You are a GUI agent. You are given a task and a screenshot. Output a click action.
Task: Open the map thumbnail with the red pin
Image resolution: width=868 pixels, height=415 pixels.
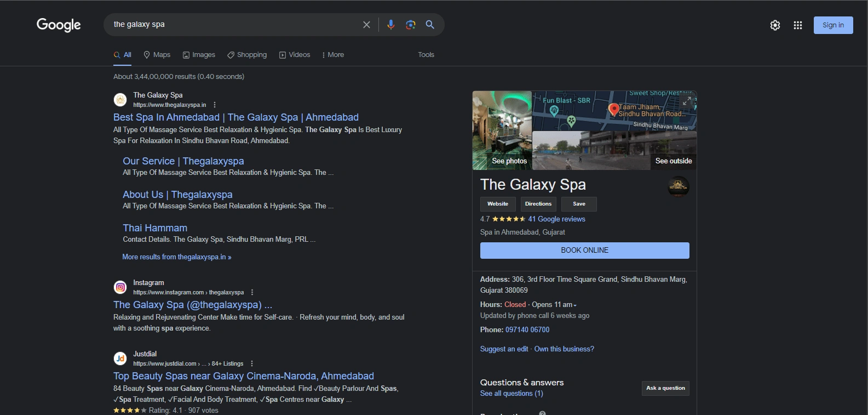coord(614,111)
